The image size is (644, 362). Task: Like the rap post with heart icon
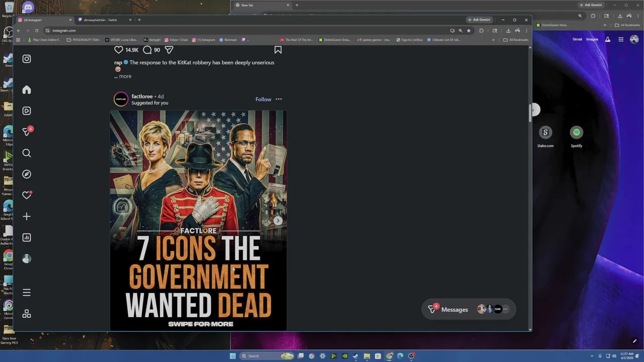(119, 50)
